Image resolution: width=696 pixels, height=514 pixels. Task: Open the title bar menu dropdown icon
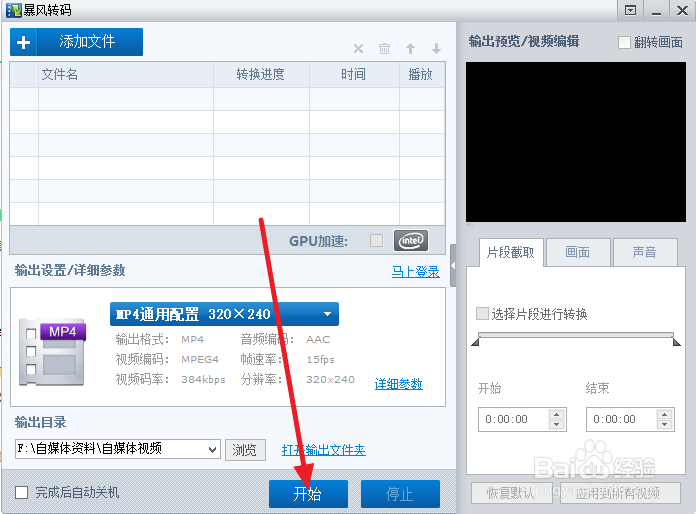pos(630,10)
